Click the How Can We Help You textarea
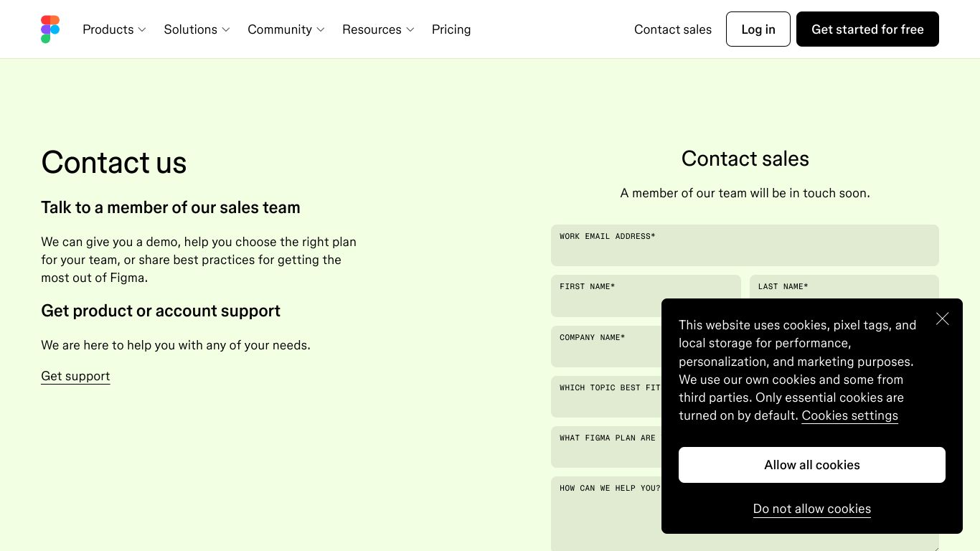Image resolution: width=980 pixels, height=551 pixels. [606, 514]
